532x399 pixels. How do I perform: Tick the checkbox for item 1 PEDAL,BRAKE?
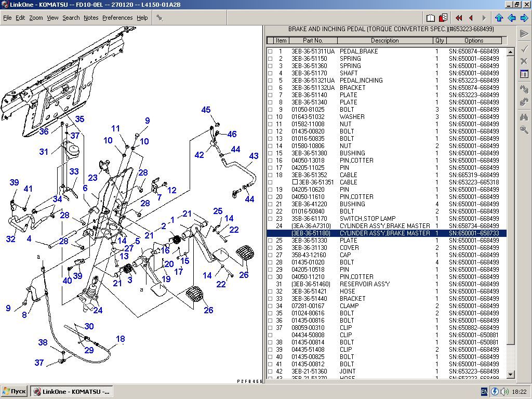pyautogui.click(x=270, y=51)
